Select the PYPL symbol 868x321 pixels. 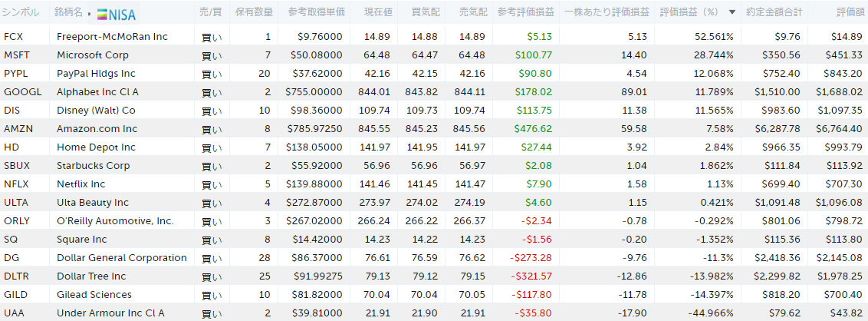click(15, 73)
